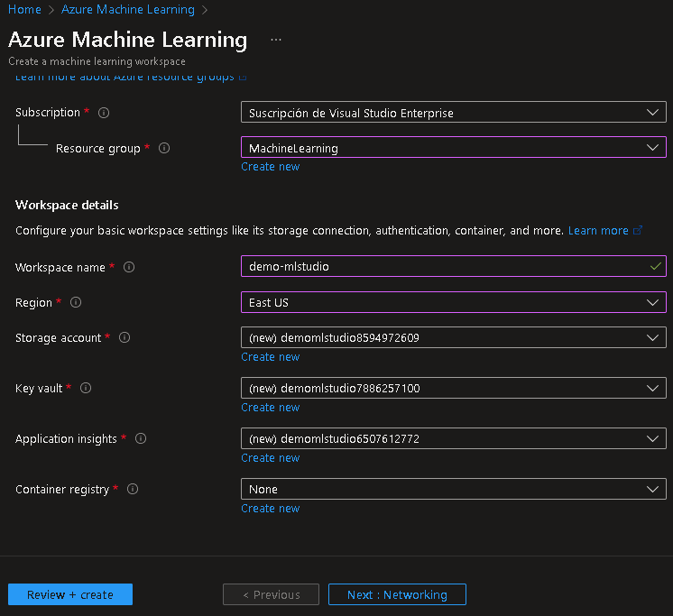Click the Subscription info icon

coord(104,113)
